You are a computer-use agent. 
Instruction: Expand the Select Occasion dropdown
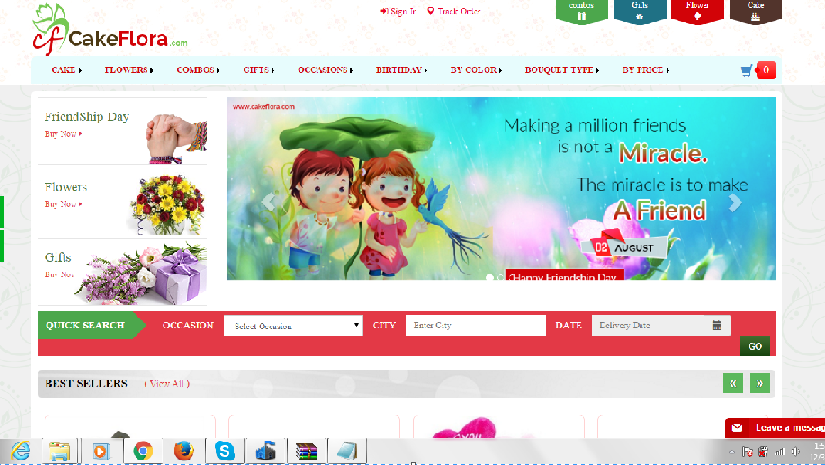coord(293,325)
